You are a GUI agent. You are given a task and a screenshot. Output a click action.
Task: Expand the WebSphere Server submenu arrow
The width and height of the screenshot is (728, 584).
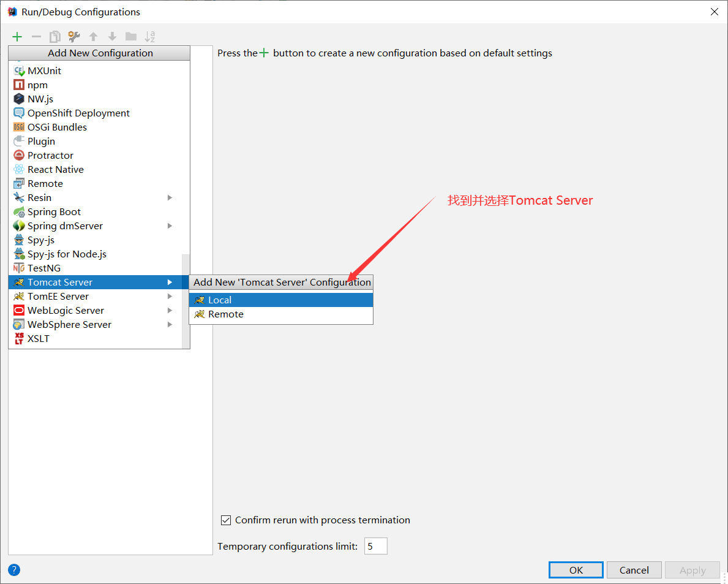coord(170,324)
